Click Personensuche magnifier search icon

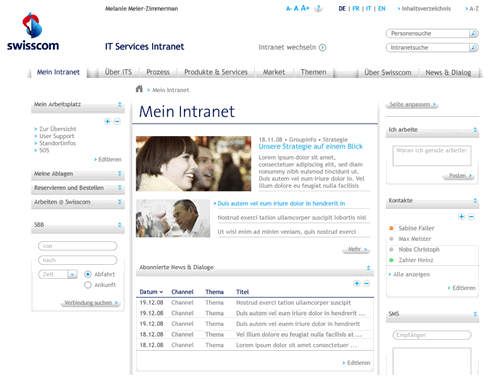(474, 33)
